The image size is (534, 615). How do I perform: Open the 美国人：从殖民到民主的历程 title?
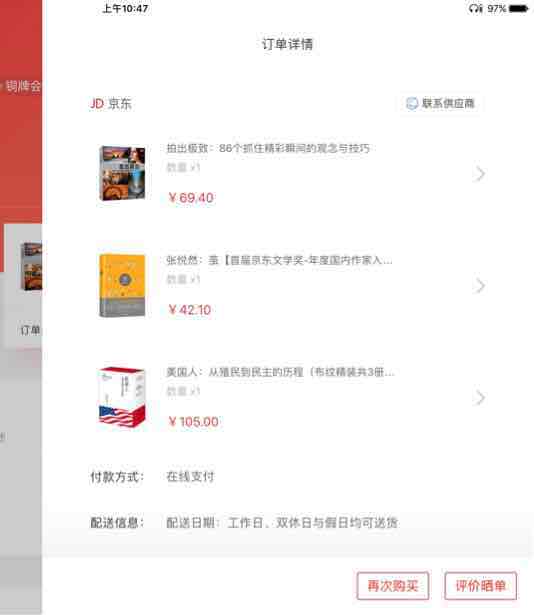point(280,372)
